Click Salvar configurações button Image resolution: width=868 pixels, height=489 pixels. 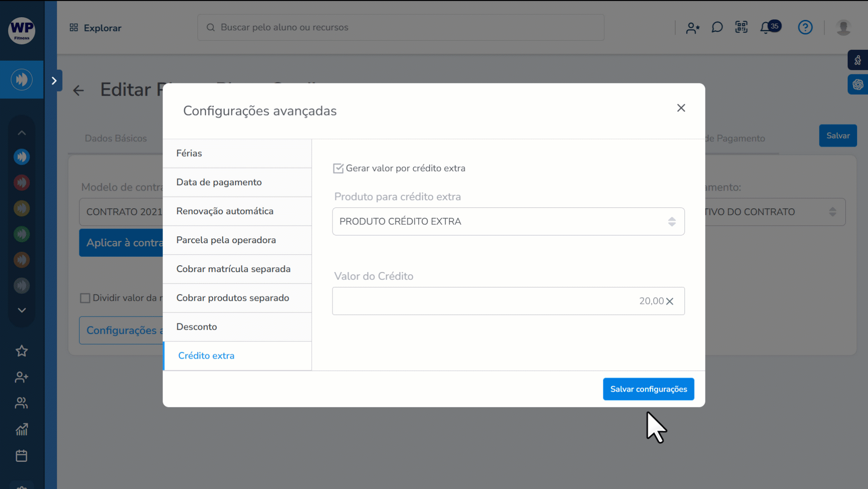[x=648, y=389]
